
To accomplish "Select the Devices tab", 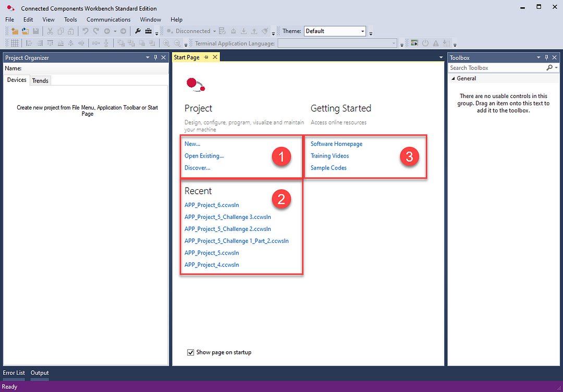I will tap(17, 80).
